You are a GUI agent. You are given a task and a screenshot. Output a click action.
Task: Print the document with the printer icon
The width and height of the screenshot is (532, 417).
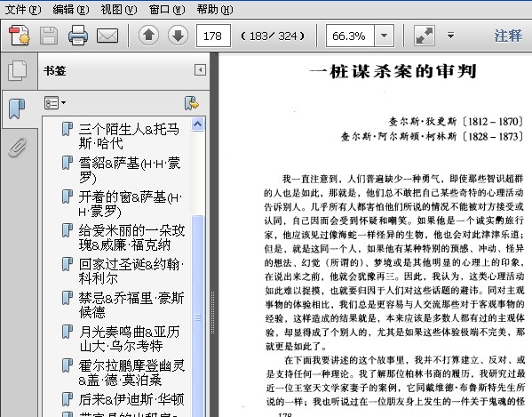point(78,36)
